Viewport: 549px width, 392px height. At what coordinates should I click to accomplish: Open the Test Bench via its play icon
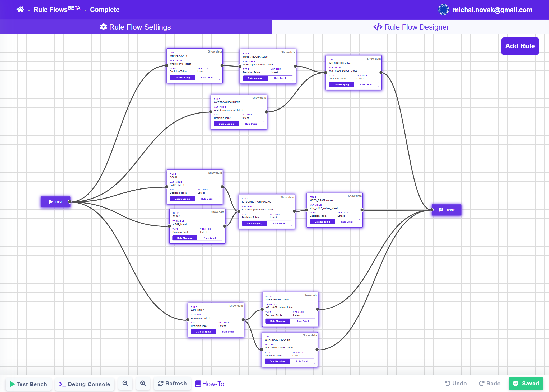[x=12, y=384]
